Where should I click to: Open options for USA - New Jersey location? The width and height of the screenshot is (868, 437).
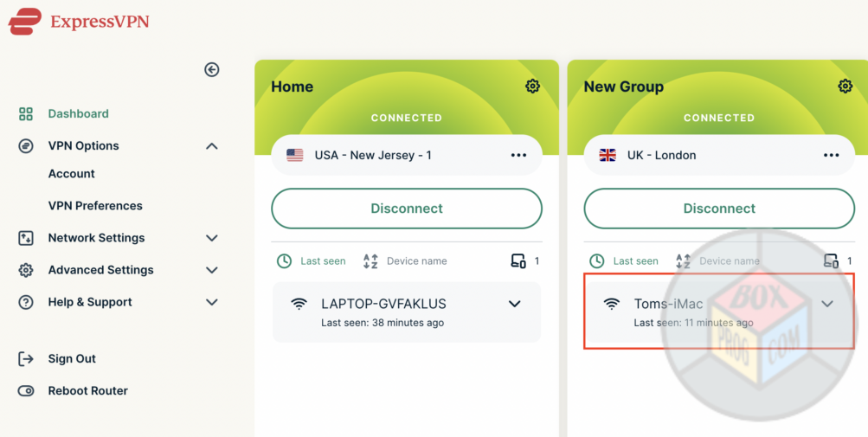(x=518, y=156)
